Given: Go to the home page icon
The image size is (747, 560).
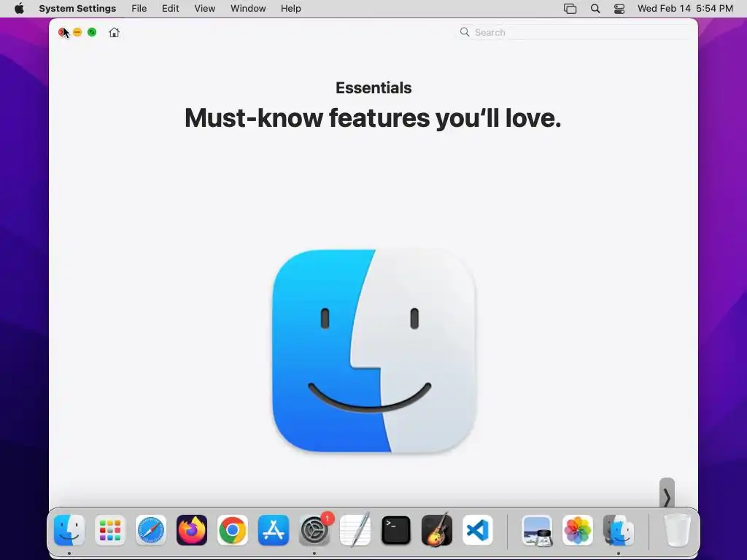Looking at the screenshot, I should pos(114,32).
